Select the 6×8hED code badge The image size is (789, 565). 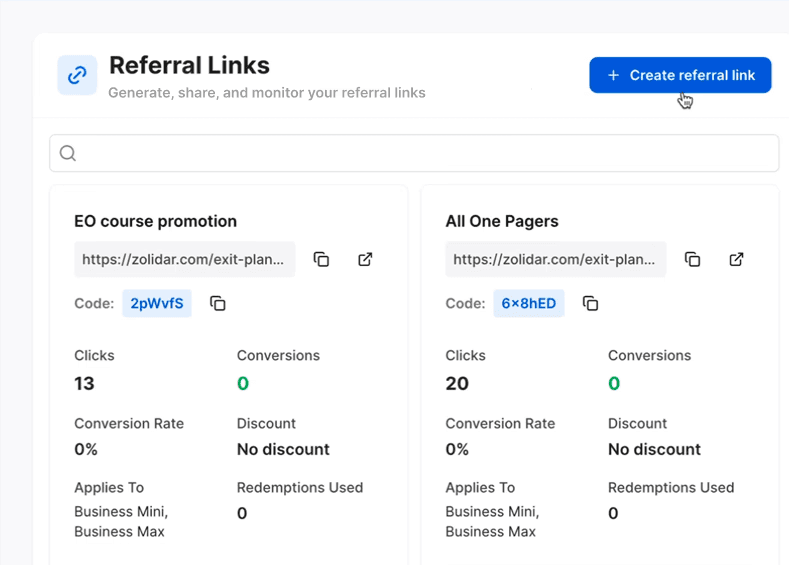[x=528, y=303]
